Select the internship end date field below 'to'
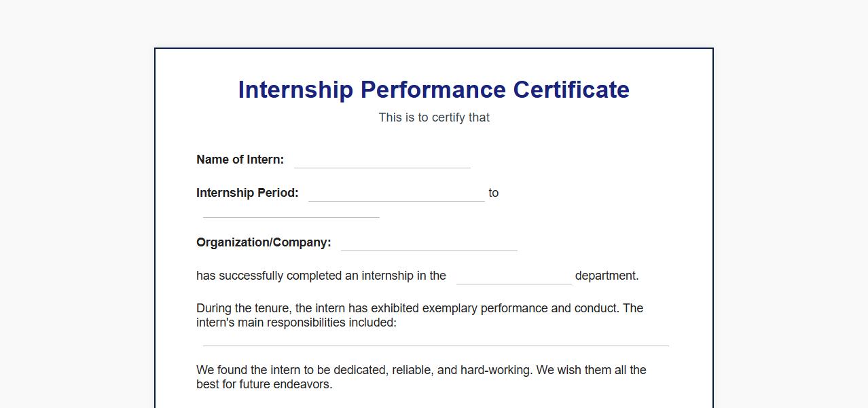The image size is (868, 408). (x=291, y=210)
